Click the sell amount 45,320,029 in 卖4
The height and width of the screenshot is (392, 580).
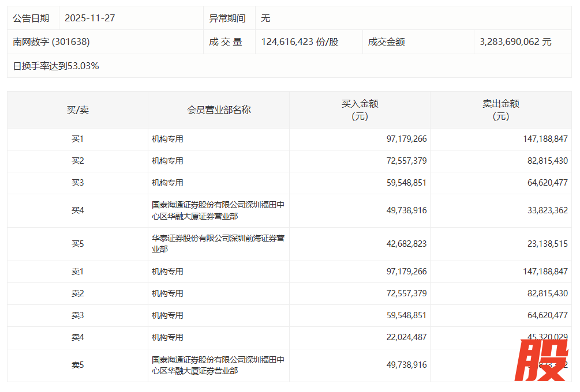tap(547, 337)
